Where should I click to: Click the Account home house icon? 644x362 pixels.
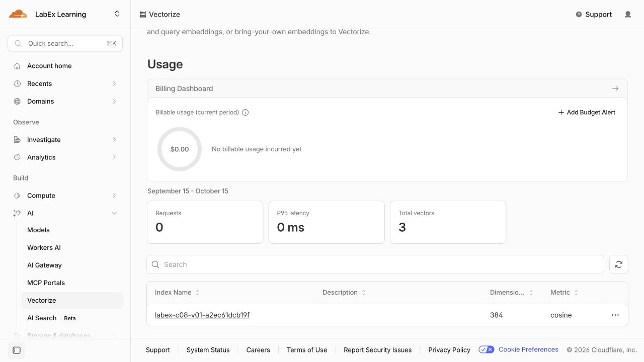[17, 66]
